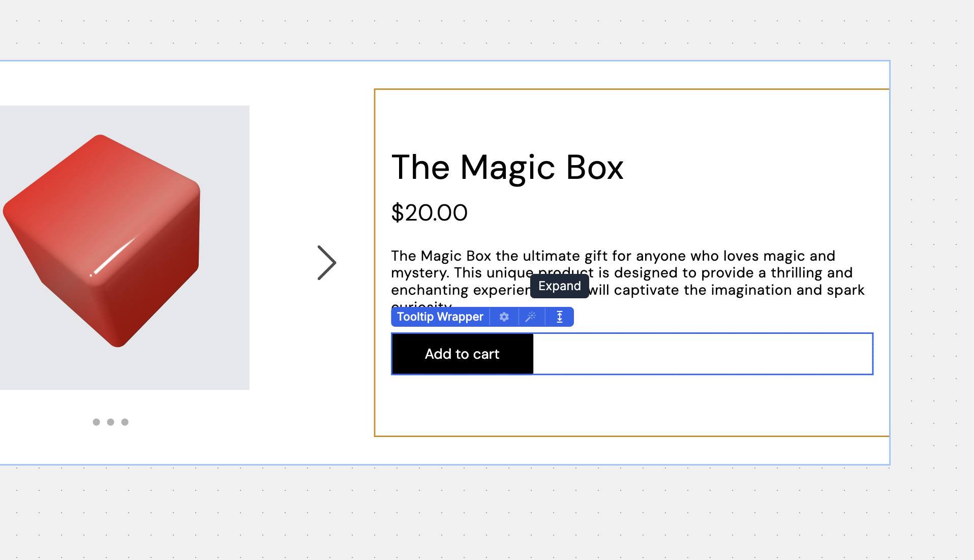Open Tooltip Wrapper settings gear
The height and width of the screenshot is (560, 974).
504,317
